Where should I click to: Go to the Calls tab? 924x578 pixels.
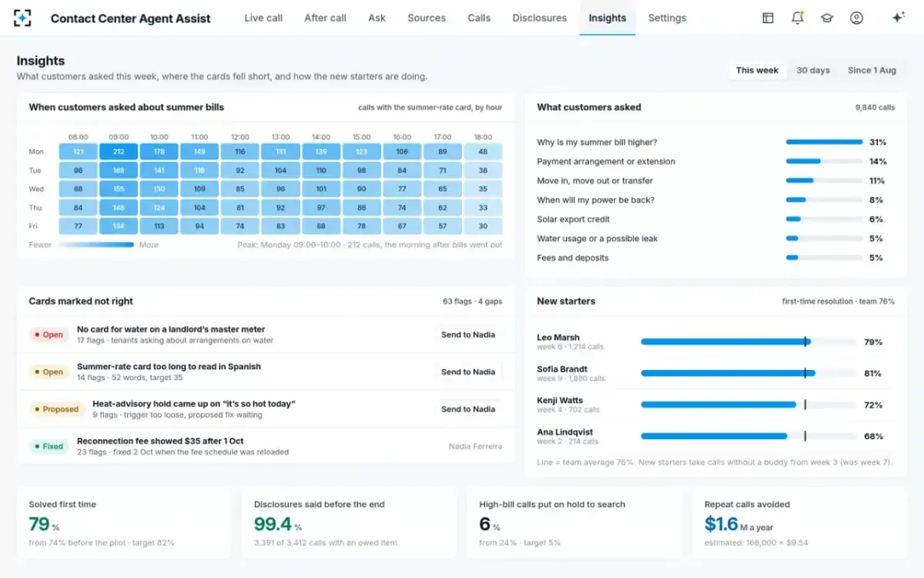point(479,18)
